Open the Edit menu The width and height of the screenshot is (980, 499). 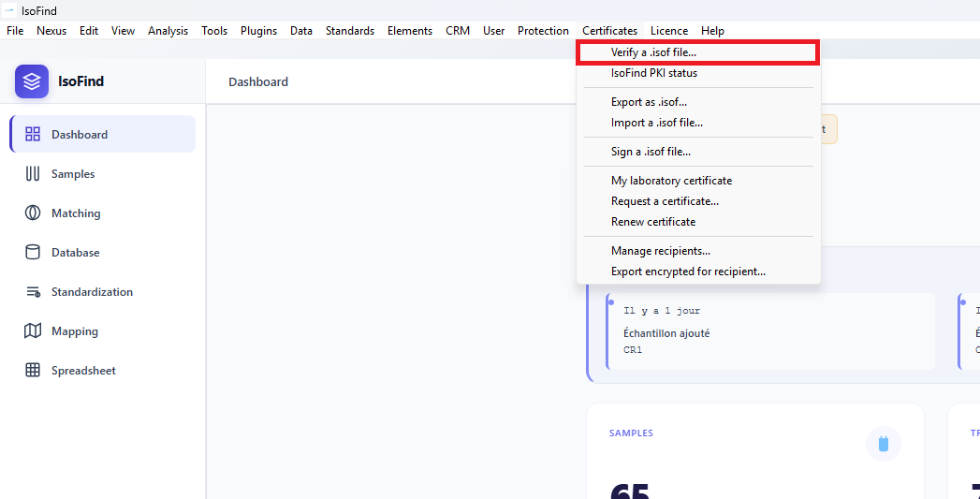pyautogui.click(x=89, y=31)
